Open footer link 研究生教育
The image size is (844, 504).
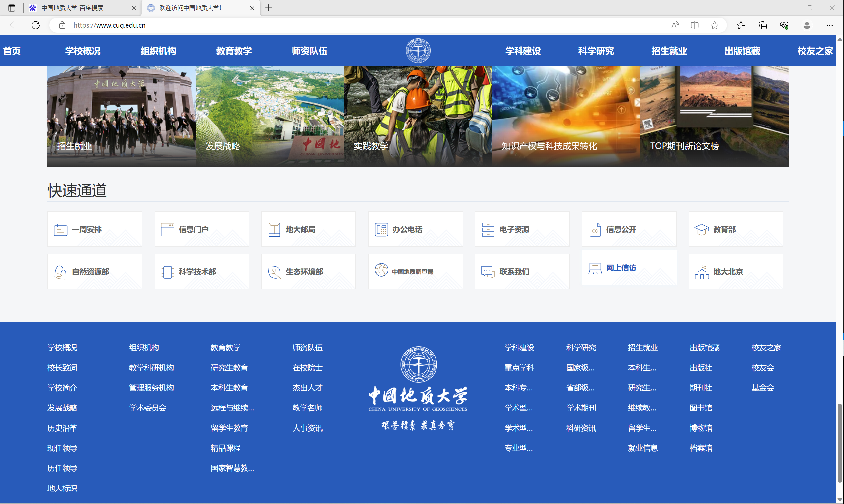(x=230, y=368)
